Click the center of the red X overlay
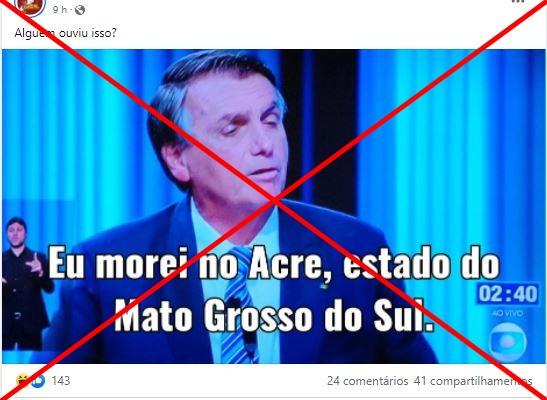The image size is (547, 400). (x=275, y=200)
